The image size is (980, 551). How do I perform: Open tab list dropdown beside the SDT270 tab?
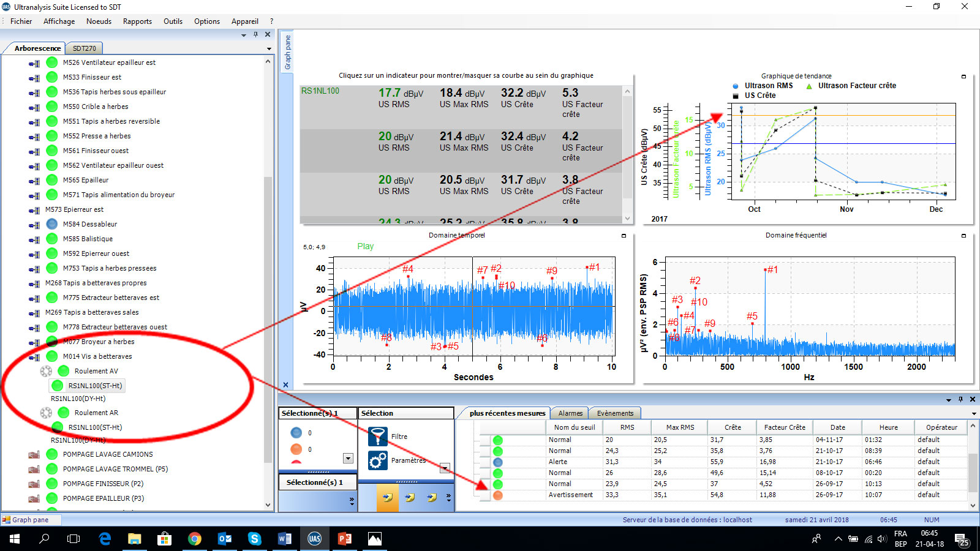[269, 48]
